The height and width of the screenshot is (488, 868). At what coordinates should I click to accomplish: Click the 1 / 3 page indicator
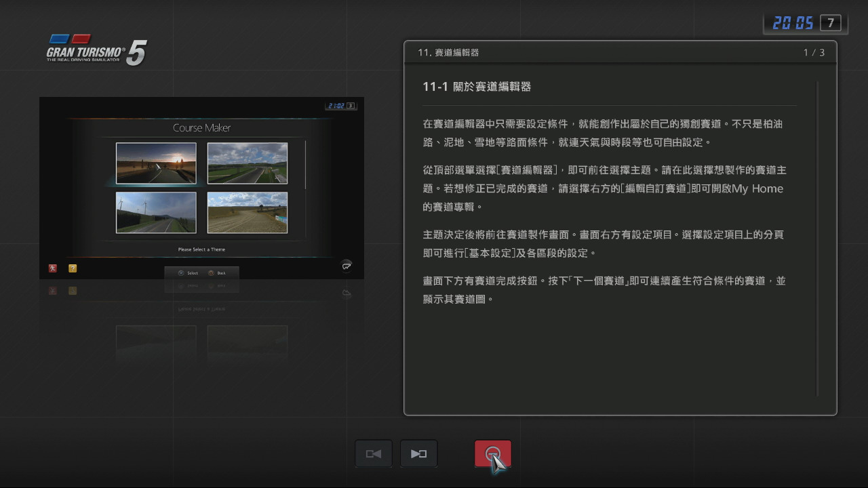coord(814,52)
